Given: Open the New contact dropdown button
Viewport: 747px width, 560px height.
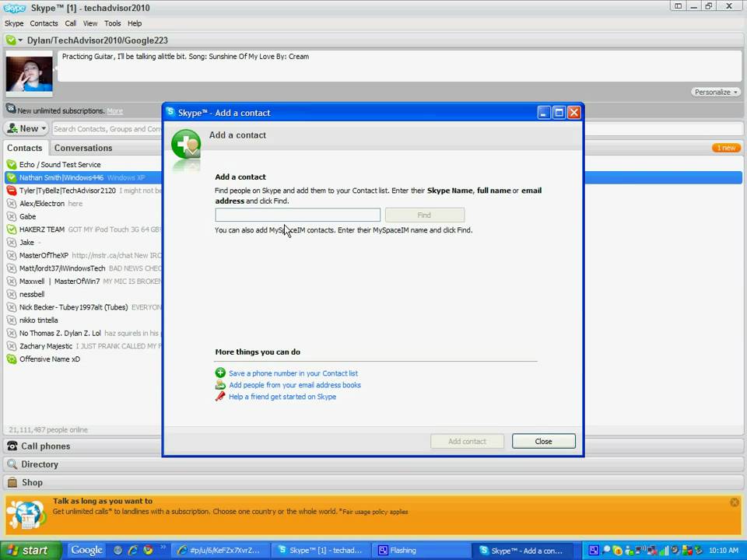Looking at the screenshot, I should point(26,128).
